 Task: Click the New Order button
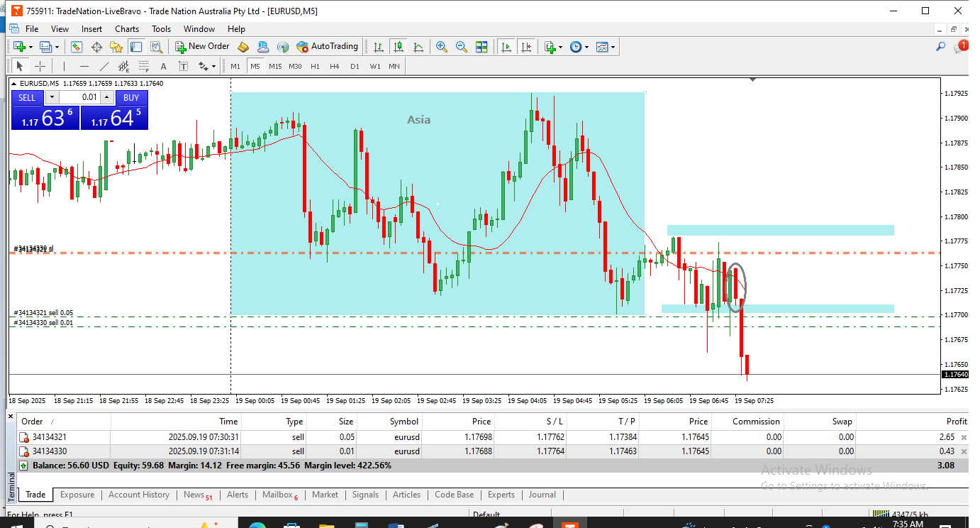coord(202,47)
